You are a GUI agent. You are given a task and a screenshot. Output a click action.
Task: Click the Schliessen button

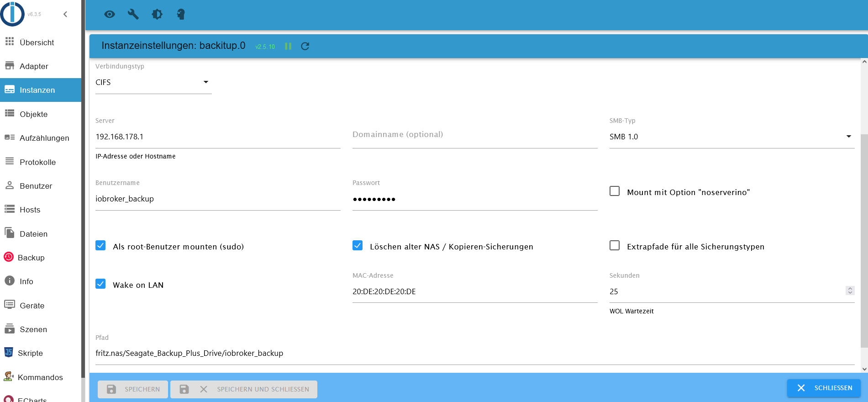pyautogui.click(x=824, y=388)
